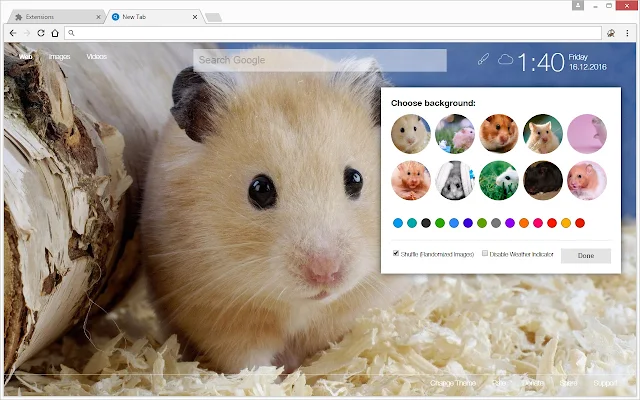
Task: Go back with the browser back arrow
Action: [13, 33]
